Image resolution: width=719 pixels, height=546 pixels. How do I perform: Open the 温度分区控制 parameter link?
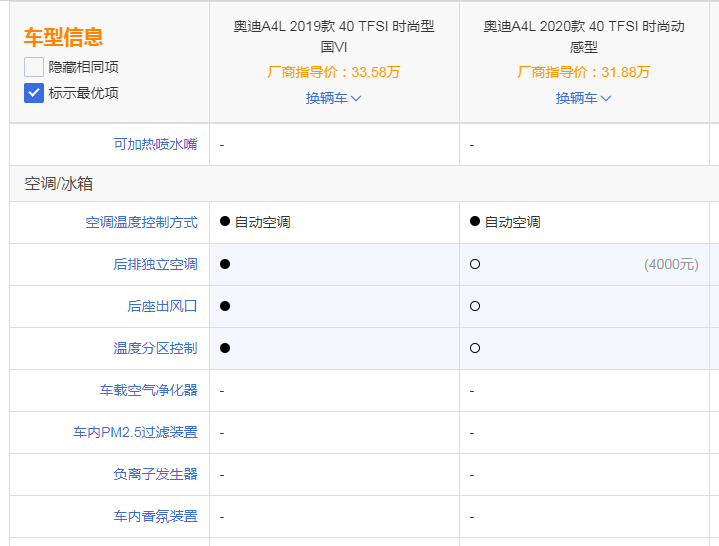pyautogui.click(x=155, y=348)
